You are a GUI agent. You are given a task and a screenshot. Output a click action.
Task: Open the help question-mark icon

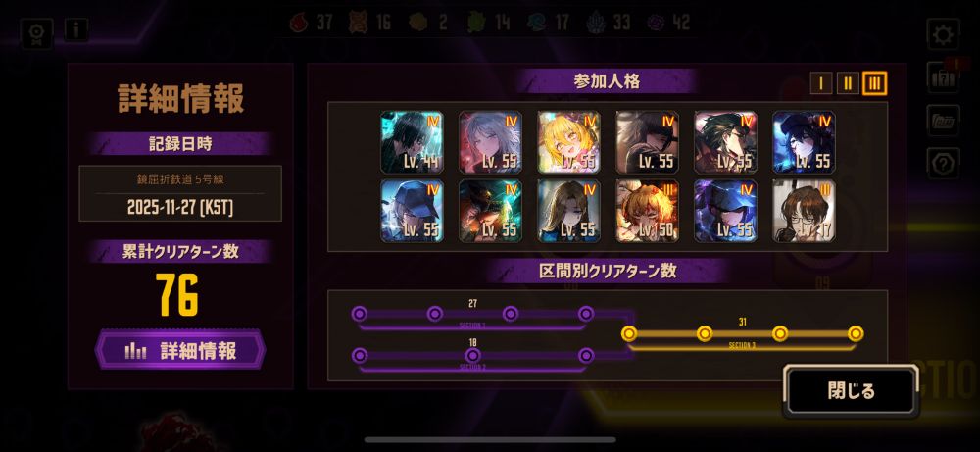click(x=943, y=164)
